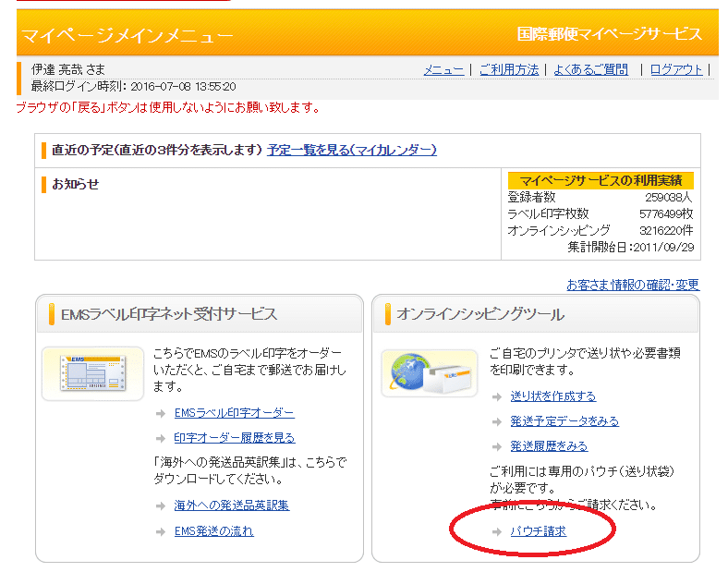Click 集計開始日:2011/09/29 text
Viewport: 728px width, 572px height.
pyautogui.click(x=630, y=247)
